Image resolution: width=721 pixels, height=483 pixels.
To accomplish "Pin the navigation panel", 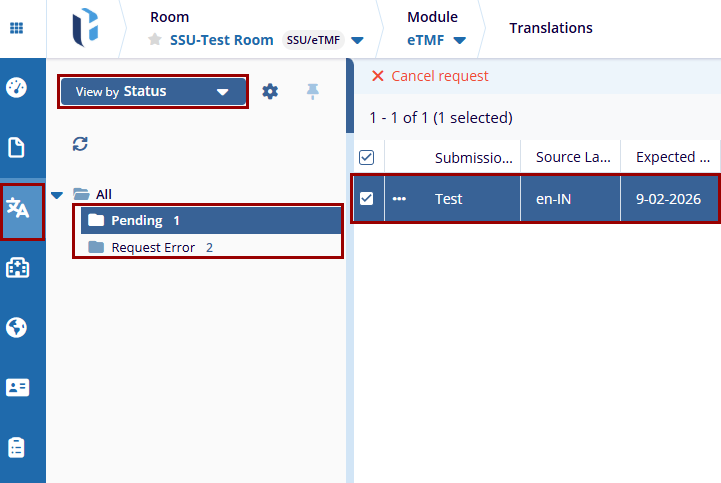I will click(x=312, y=92).
